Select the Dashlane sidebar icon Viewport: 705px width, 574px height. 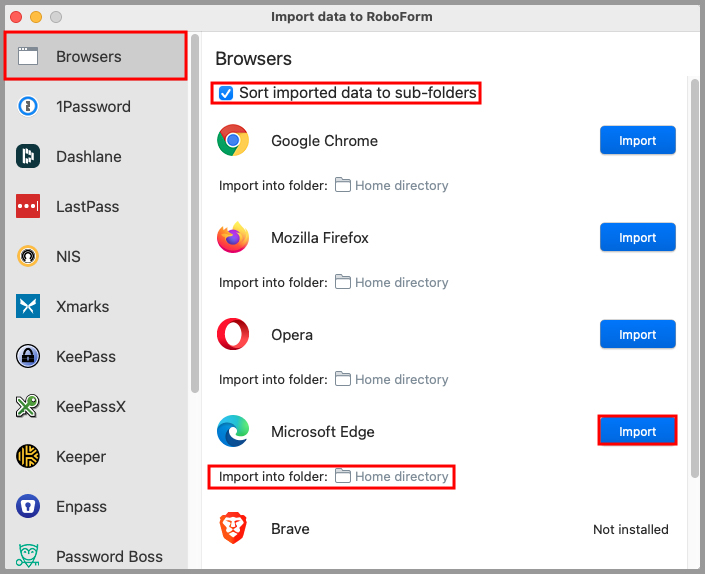point(28,157)
